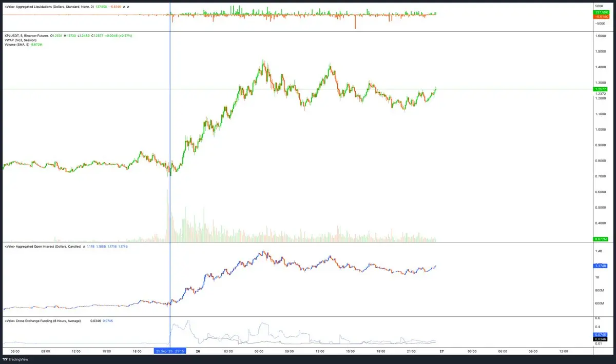Viewport: 616px width, 364px height.
Task: Click the 800M level on the Open Interest scale
Action: (600, 291)
